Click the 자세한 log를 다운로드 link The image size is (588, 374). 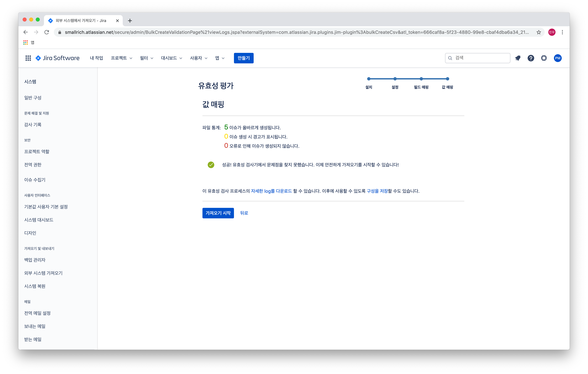pos(271,191)
